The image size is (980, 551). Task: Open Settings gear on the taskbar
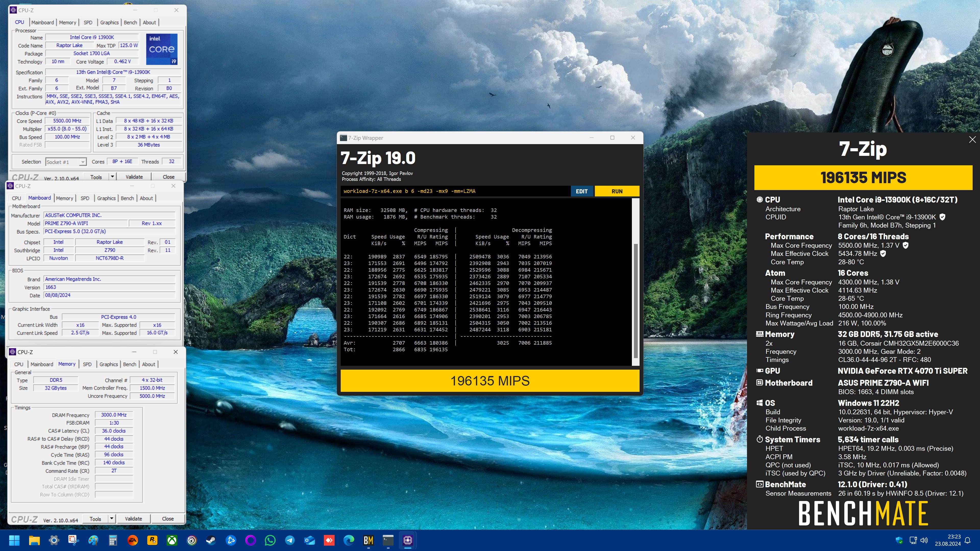pos(54,540)
